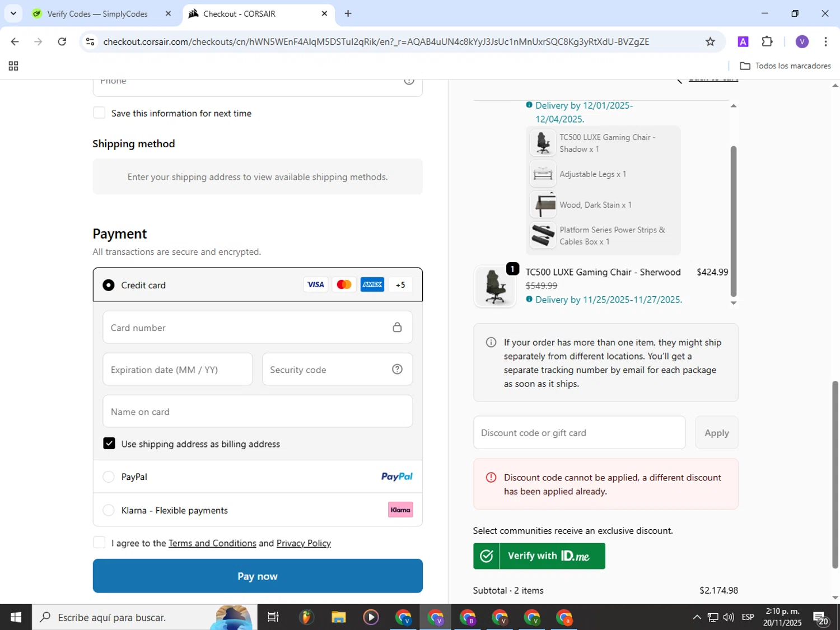
Task: Click the lock icon in card number field
Action: tap(397, 327)
